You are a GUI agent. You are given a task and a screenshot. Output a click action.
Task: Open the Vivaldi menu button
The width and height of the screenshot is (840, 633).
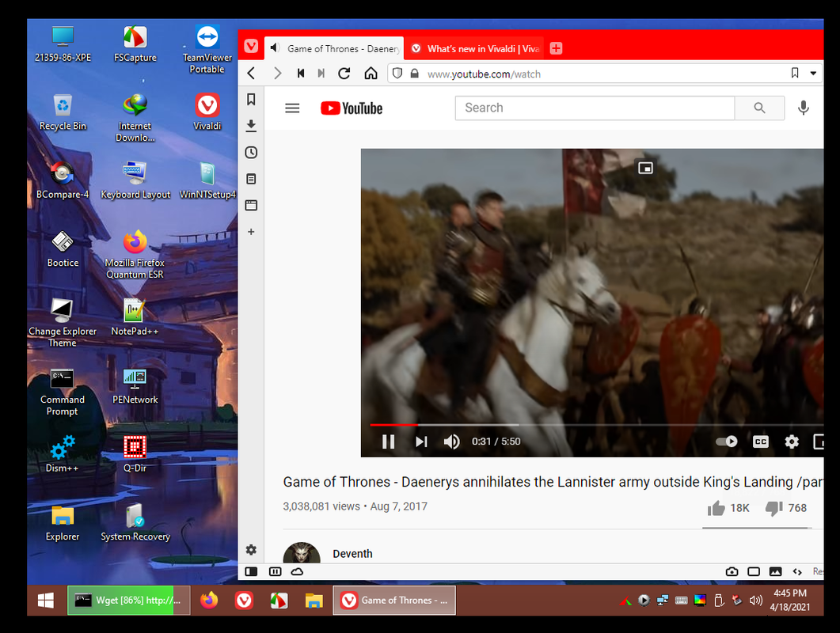[251, 47]
